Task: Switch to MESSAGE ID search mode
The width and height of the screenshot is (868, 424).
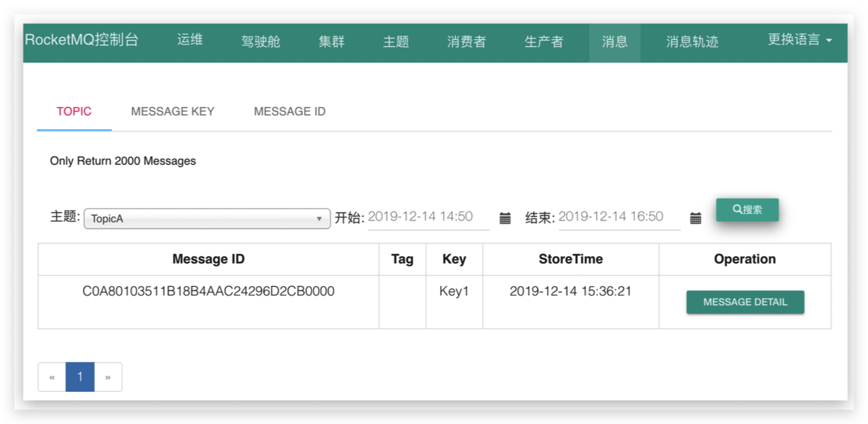Action: point(289,111)
